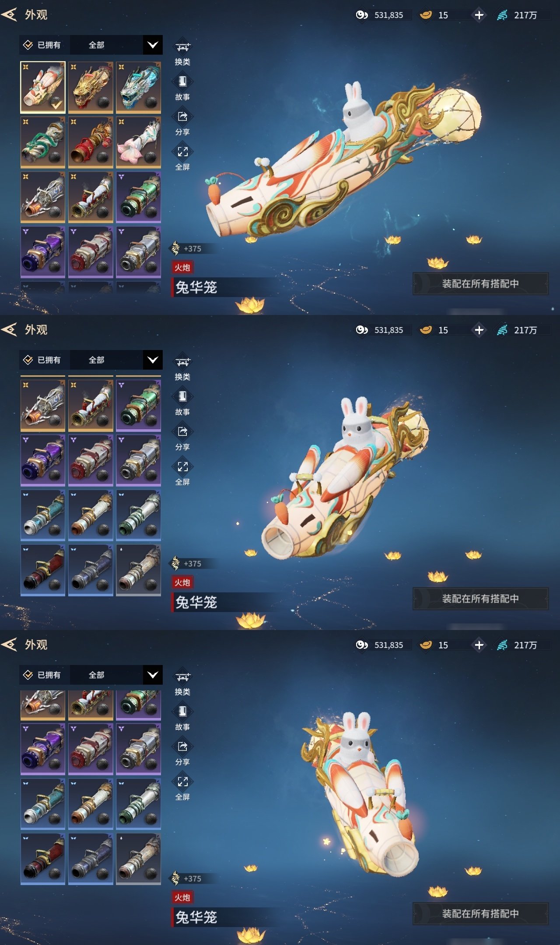
Task: Tap the 217万 teal currency icon in the bottom screenshot
Action: (x=502, y=645)
